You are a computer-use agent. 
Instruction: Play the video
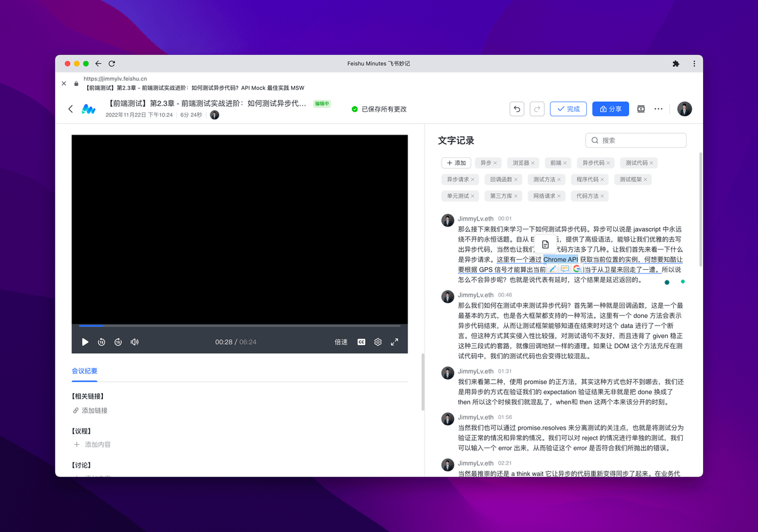[x=85, y=342]
